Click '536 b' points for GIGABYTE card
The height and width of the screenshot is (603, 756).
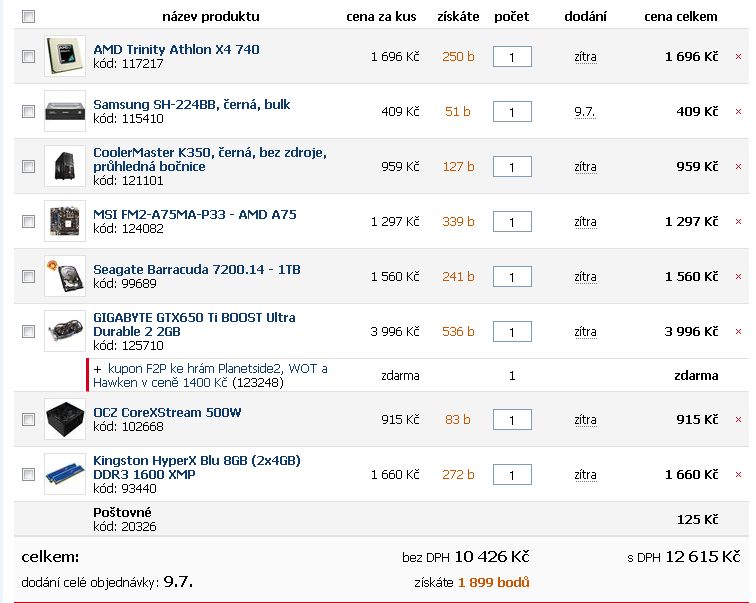pos(458,332)
